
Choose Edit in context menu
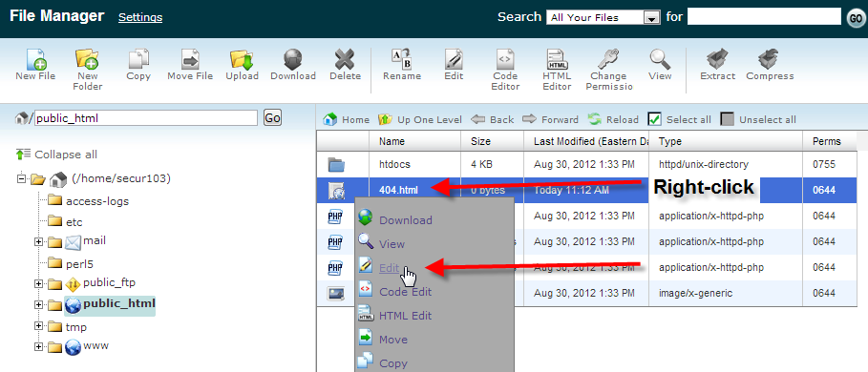pyautogui.click(x=389, y=267)
